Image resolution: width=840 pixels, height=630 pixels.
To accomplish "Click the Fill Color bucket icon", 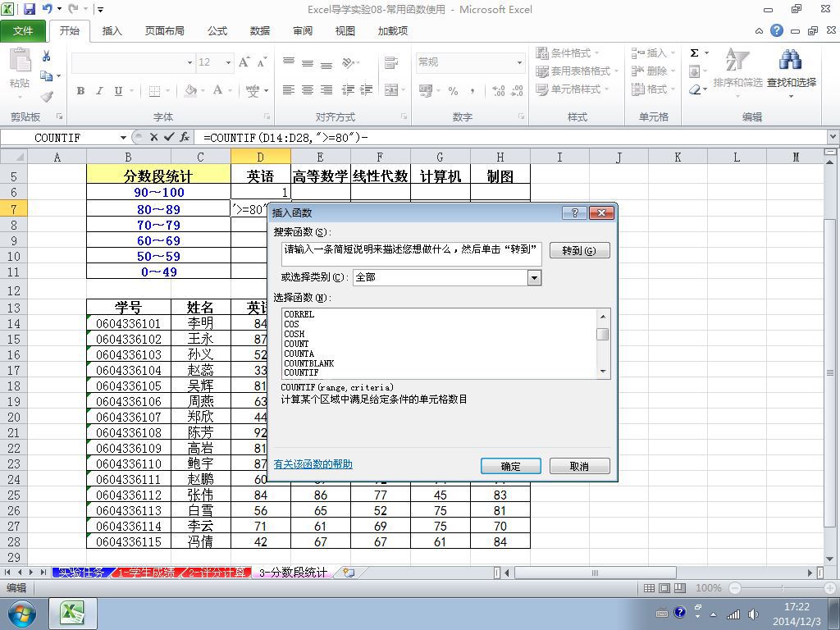I will click(190, 90).
